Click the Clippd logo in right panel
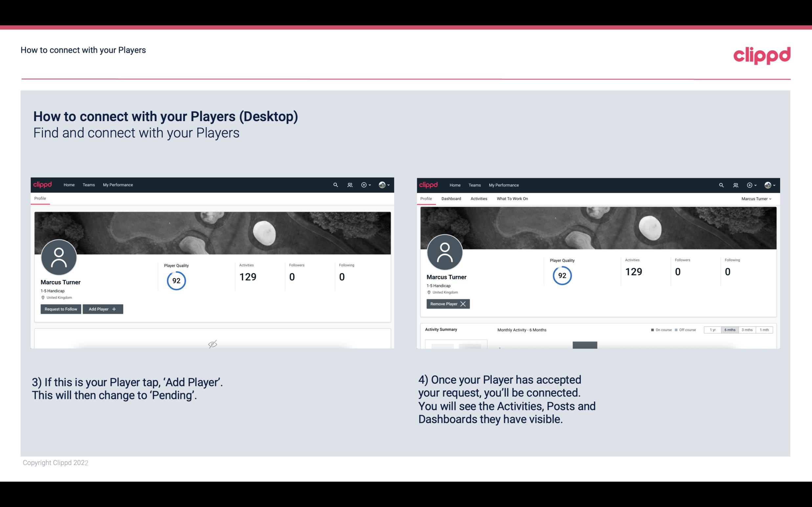Viewport: 812px width, 507px height. point(429,184)
